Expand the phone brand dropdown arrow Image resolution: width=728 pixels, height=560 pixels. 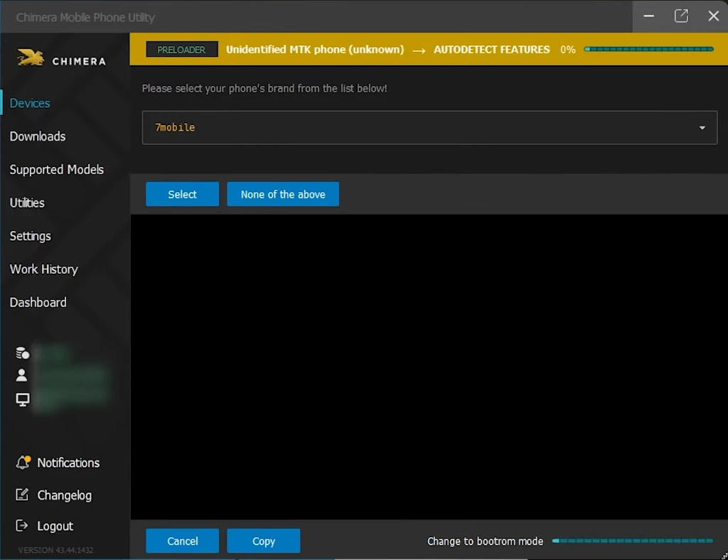coord(702,128)
